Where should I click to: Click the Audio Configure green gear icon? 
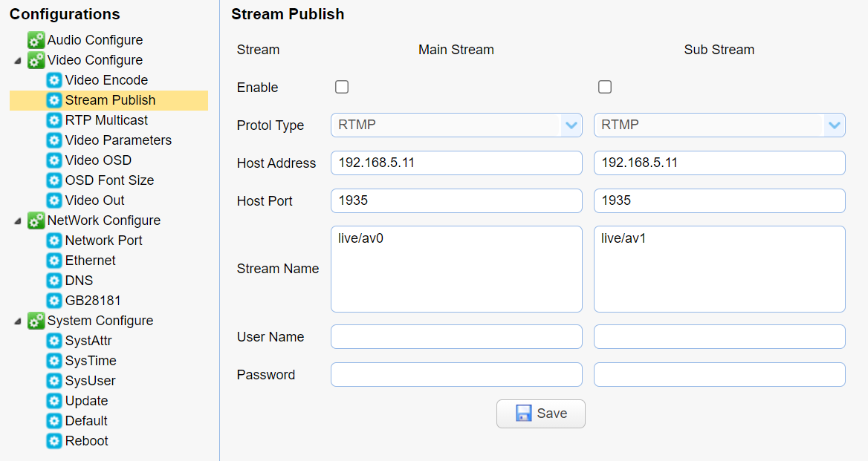pyautogui.click(x=36, y=40)
